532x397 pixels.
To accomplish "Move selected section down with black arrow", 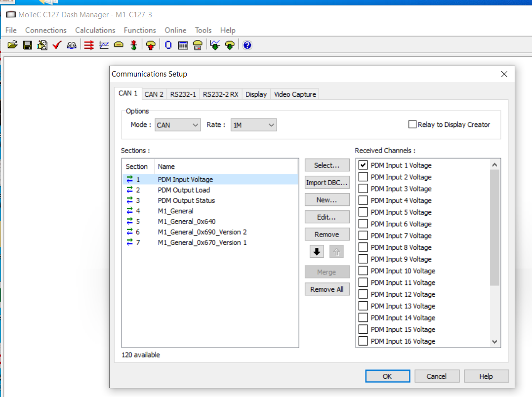I will [317, 251].
